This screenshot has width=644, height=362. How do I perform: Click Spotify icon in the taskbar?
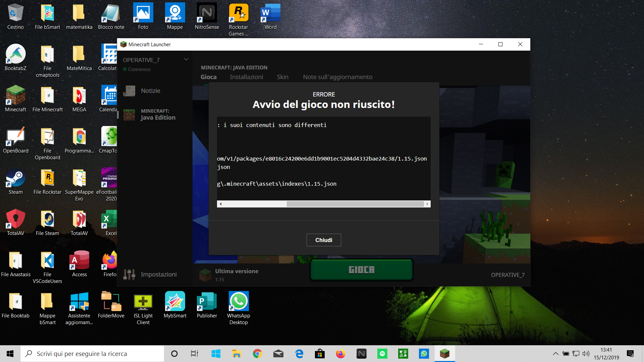(x=382, y=354)
